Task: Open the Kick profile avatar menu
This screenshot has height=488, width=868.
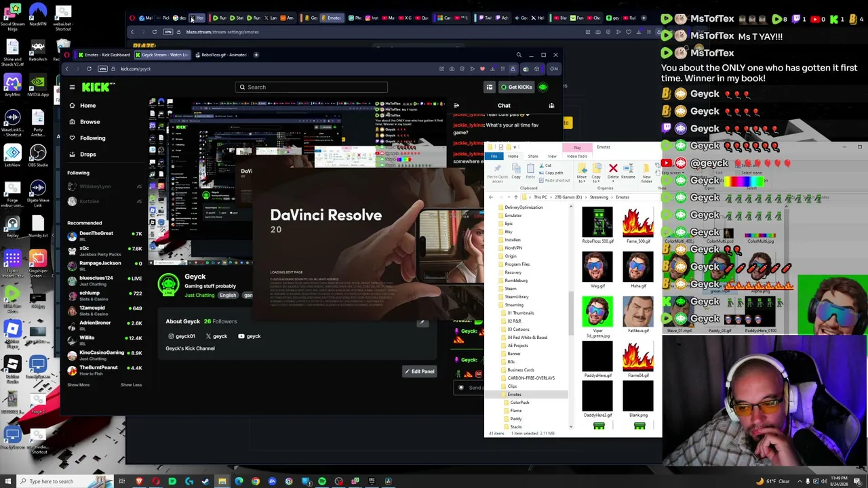Action: 543,87
